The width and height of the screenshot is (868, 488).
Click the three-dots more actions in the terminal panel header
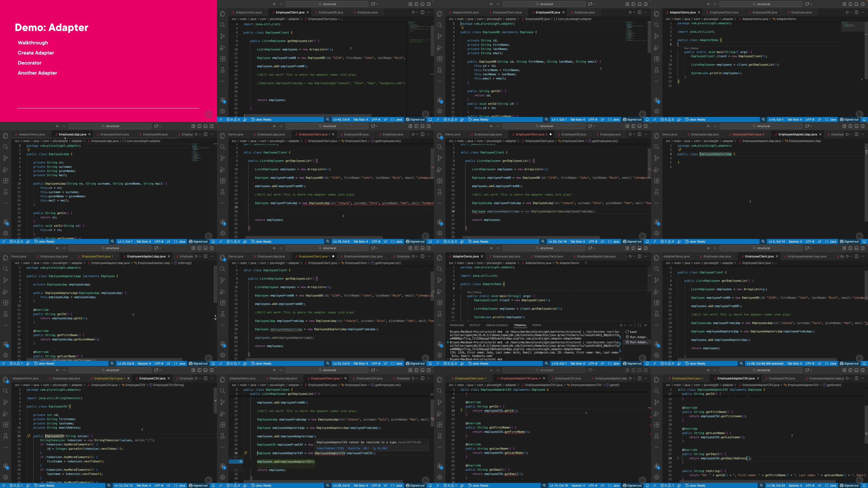pyautogui.click(x=630, y=325)
